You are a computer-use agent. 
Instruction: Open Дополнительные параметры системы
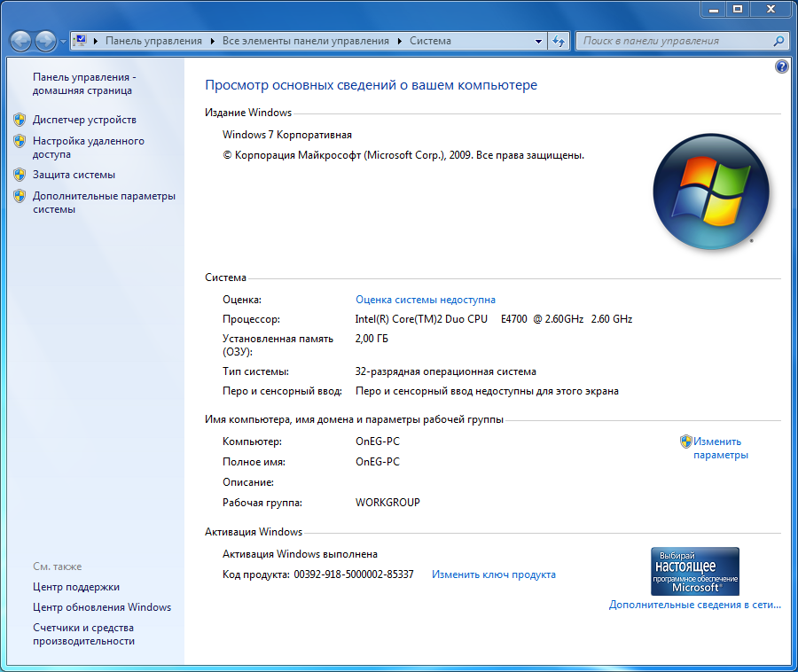104,202
